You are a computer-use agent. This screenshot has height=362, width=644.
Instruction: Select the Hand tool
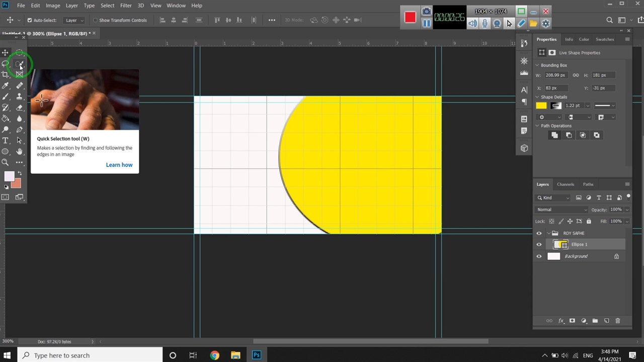[x=19, y=151]
